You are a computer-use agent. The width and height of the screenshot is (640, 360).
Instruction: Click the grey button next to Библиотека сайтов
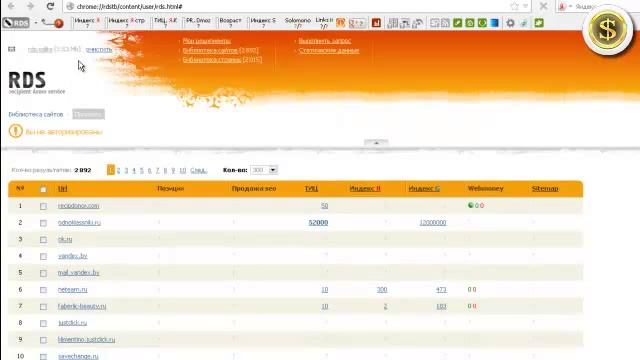click(x=89, y=114)
